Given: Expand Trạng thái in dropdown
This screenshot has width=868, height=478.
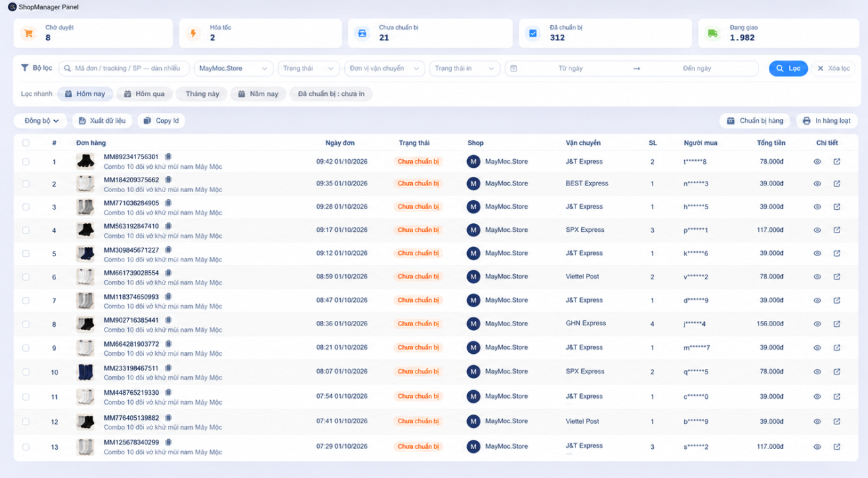Looking at the screenshot, I should 465,69.
